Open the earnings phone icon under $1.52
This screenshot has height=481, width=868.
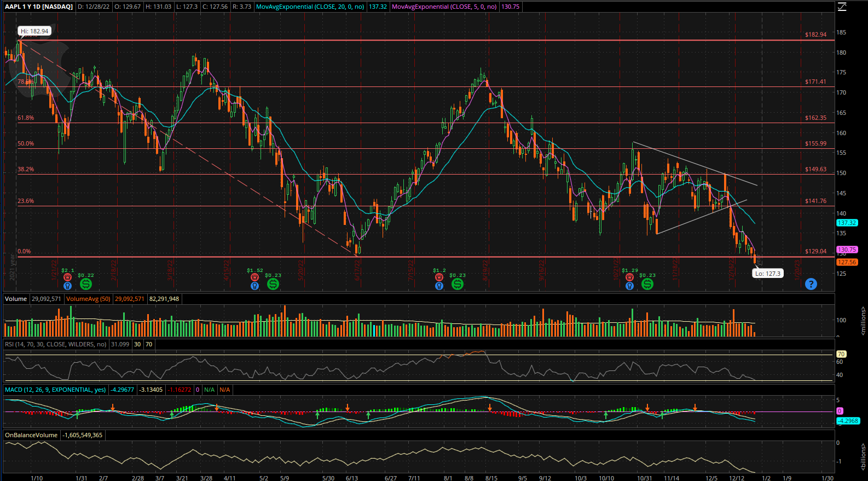click(x=254, y=277)
